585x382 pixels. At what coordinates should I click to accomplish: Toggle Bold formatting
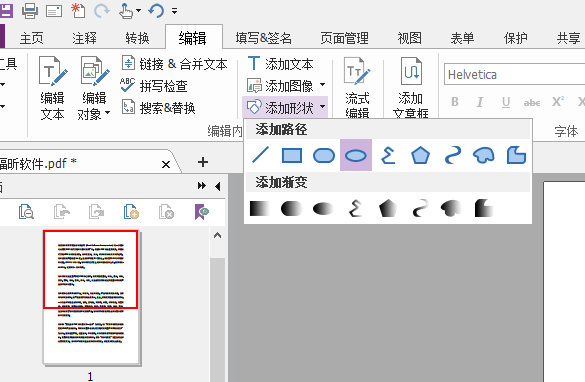tap(455, 102)
